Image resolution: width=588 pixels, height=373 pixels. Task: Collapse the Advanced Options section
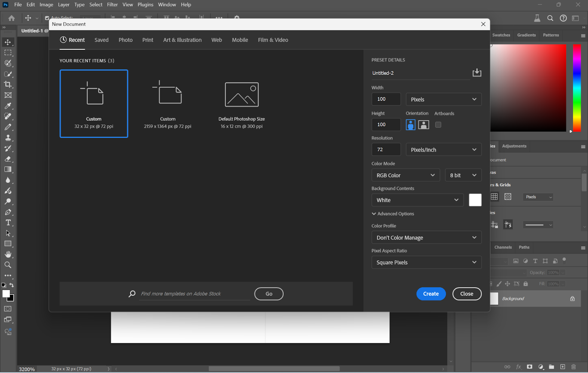coord(393,214)
